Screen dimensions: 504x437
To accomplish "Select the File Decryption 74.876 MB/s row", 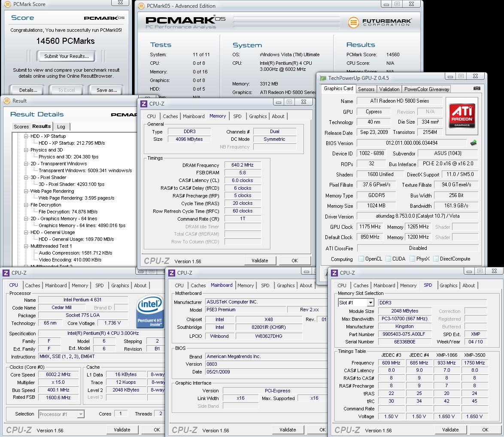I will tap(68, 212).
